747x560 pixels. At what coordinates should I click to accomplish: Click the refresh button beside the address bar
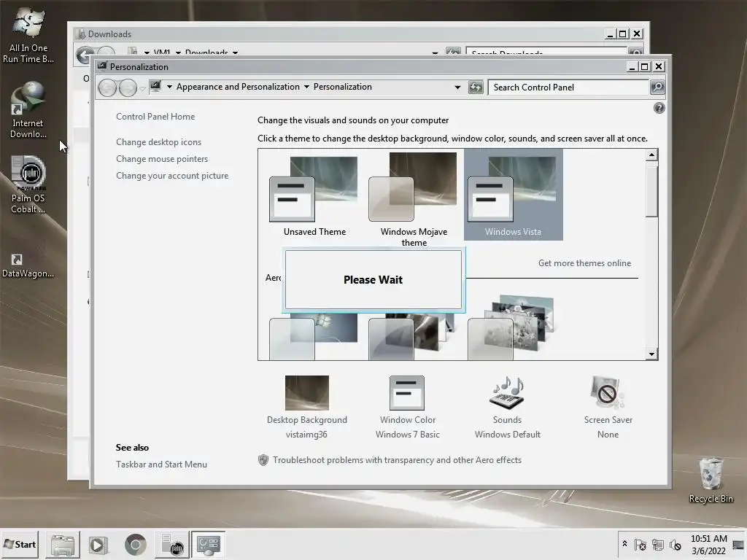pos(476,87)
